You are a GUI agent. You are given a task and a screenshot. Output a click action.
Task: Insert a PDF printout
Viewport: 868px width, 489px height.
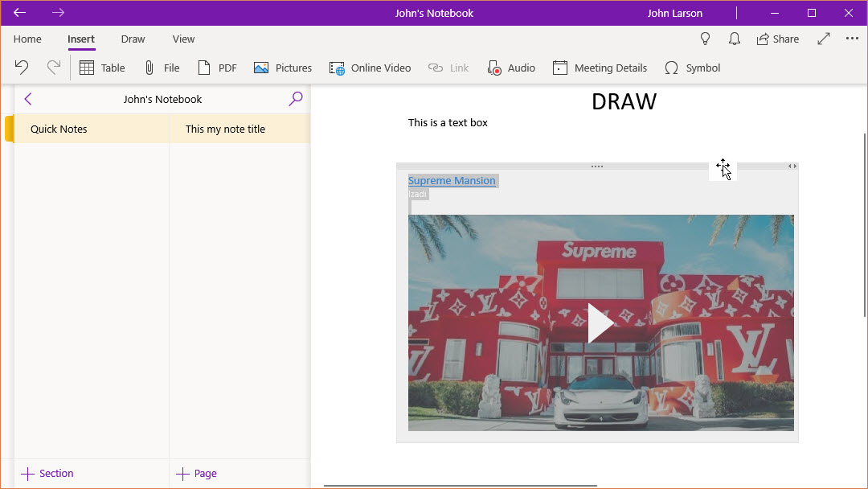[217, 68]
